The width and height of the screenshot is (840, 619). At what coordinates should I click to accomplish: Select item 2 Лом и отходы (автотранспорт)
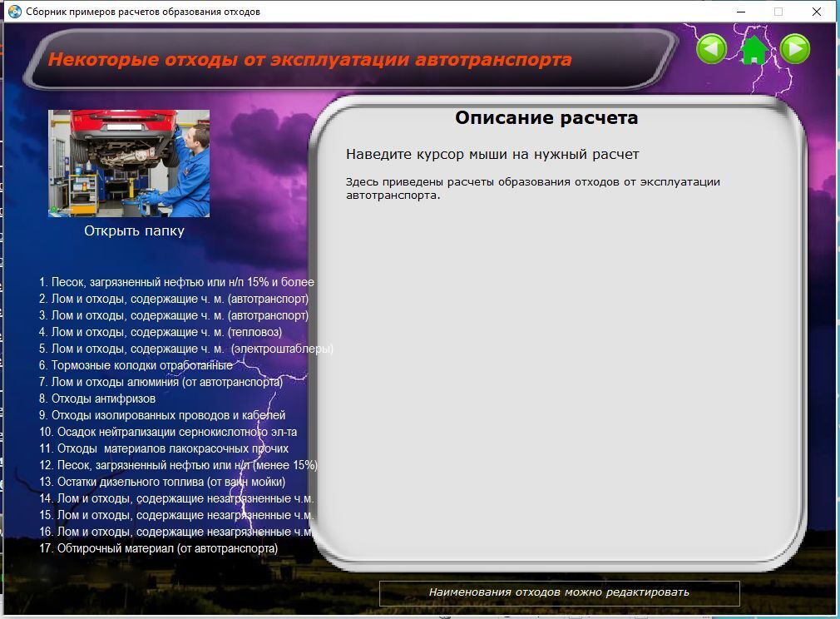coord(174,299)
